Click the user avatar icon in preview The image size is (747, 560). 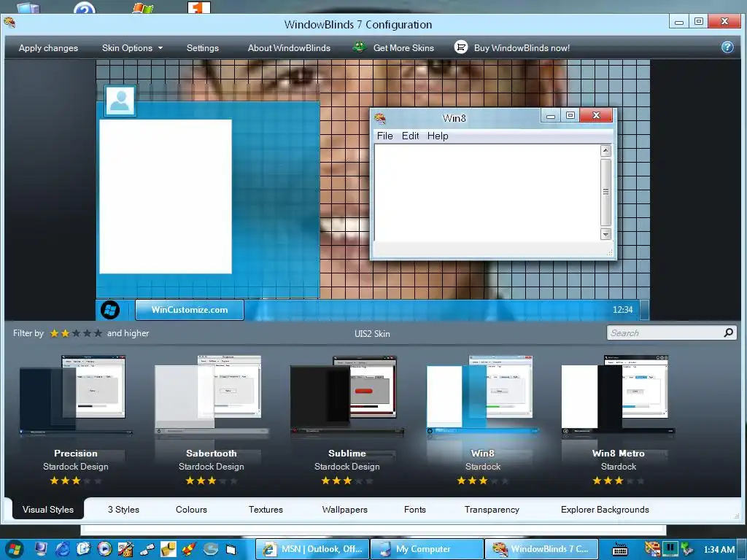pos(120,101)
